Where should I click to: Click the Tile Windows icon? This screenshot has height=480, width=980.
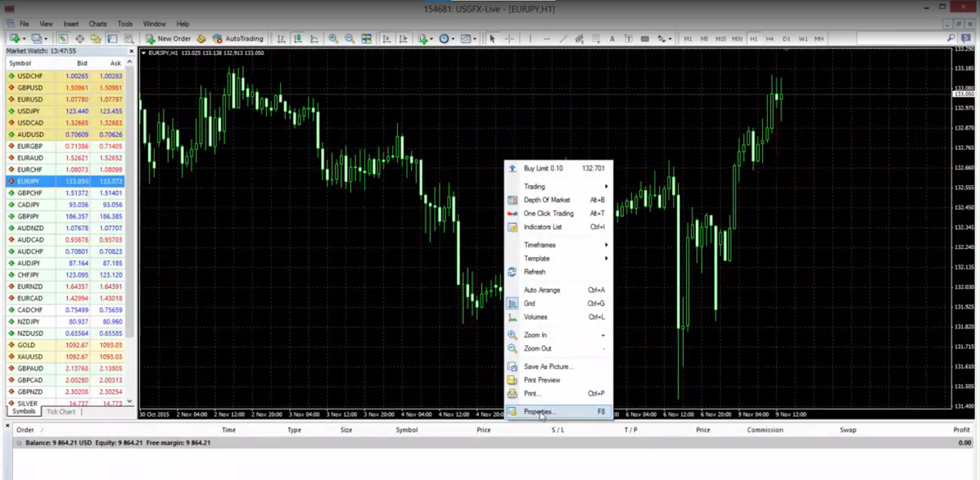(x=366, y=39)
